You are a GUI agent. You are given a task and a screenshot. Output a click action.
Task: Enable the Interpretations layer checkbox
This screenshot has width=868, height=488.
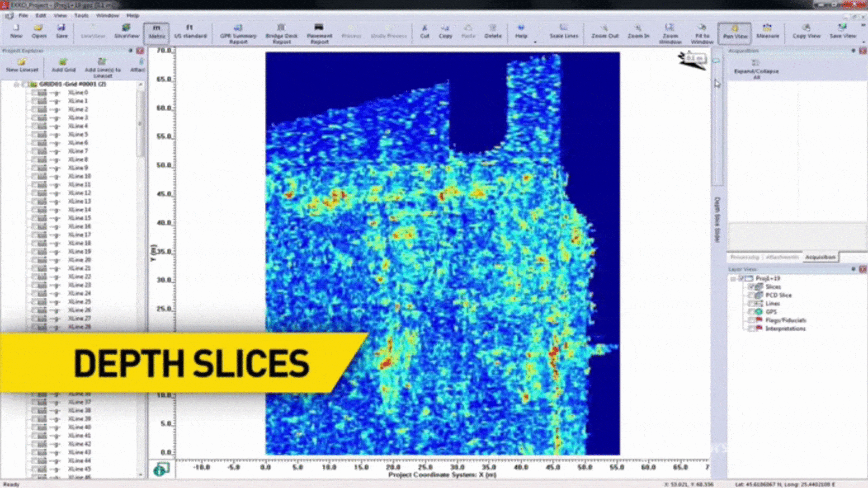(x=751, y=328)
